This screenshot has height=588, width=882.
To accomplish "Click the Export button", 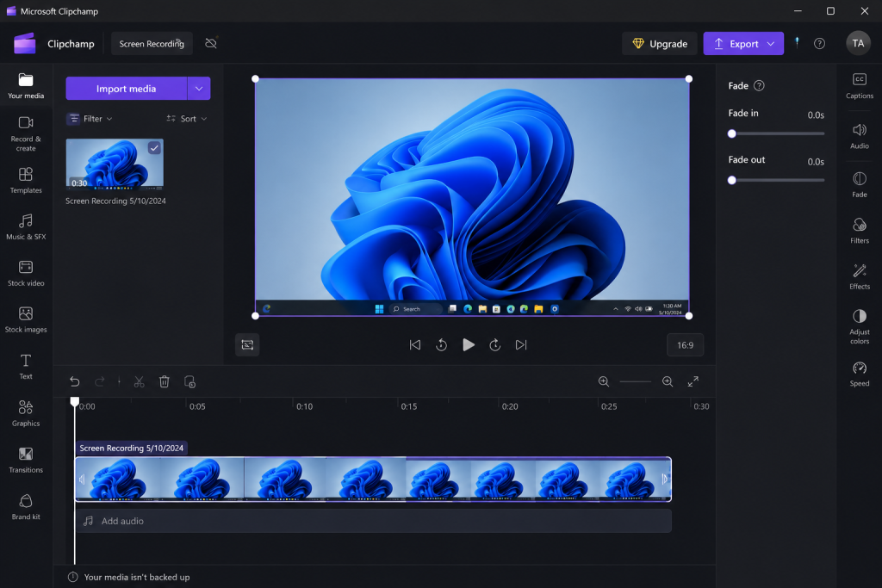I will tap(743, 43).
